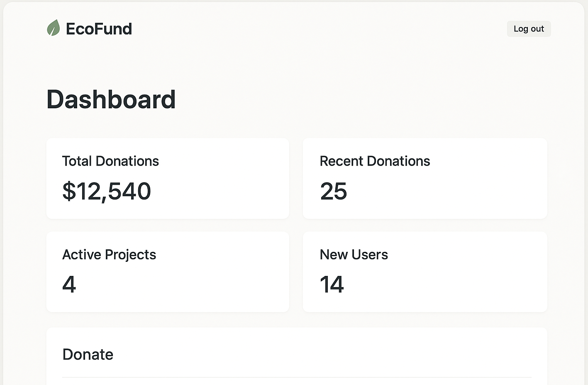
Task: Click the Active Projects value 4
Action: (x=69, y=285)
